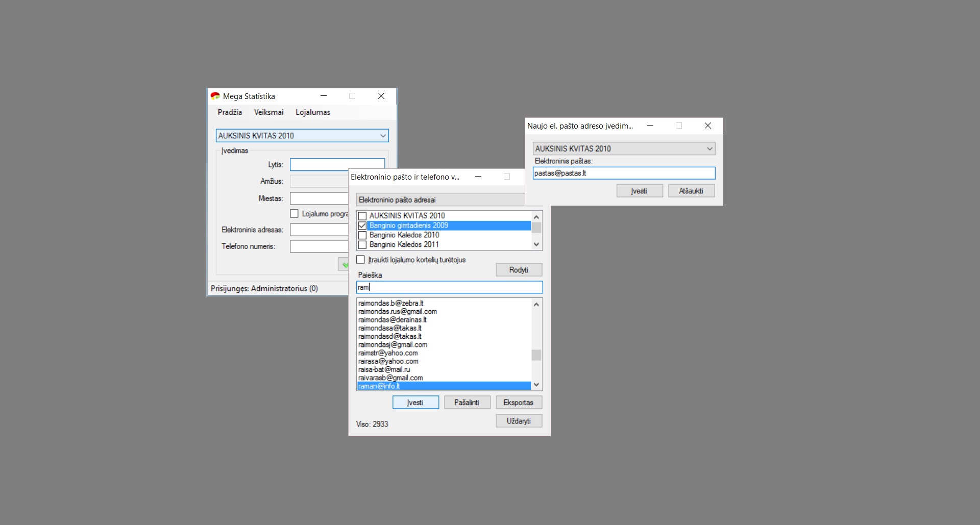
Task: Enable Įtraukti lojalumo kortelių turėtojus checkbox
Action: 361,260
